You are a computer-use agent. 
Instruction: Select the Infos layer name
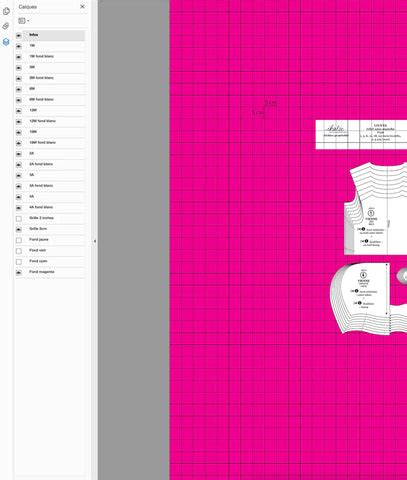34,35
